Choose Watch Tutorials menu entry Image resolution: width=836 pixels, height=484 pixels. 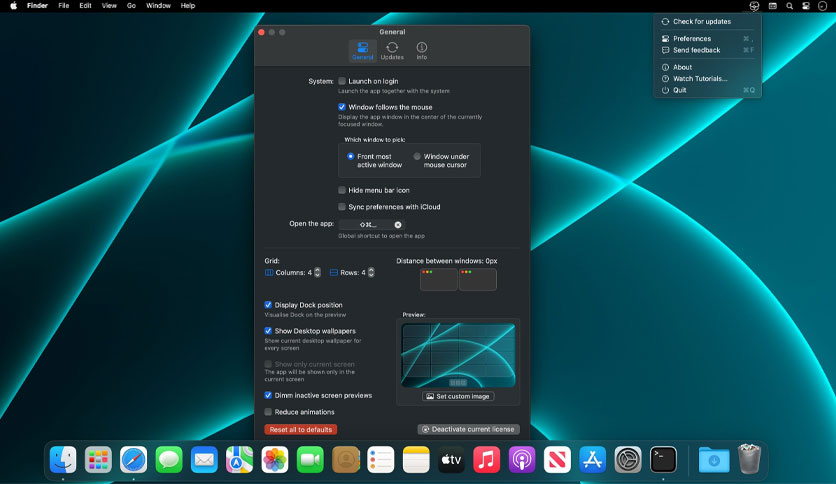click(708, 78)
